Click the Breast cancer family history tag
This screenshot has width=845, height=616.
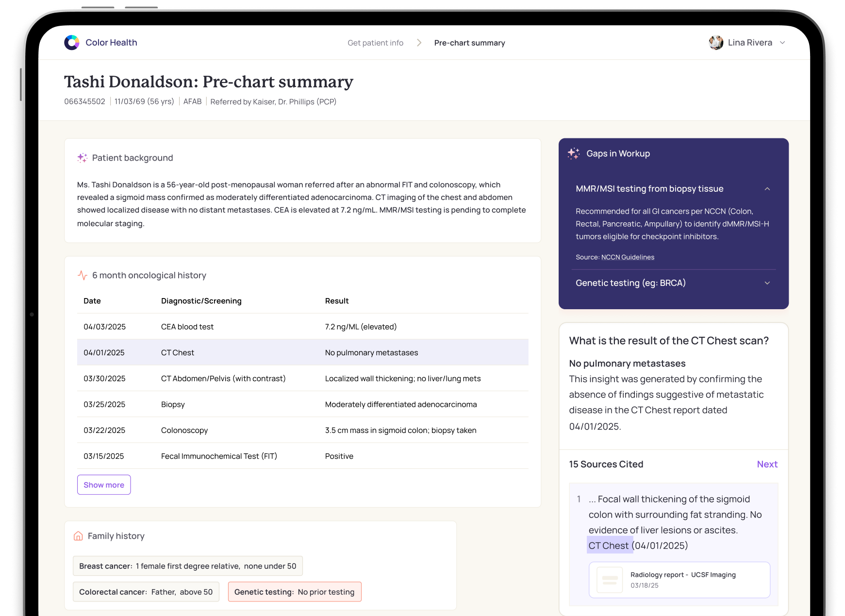pyautogui.click(x=187, y=566)
